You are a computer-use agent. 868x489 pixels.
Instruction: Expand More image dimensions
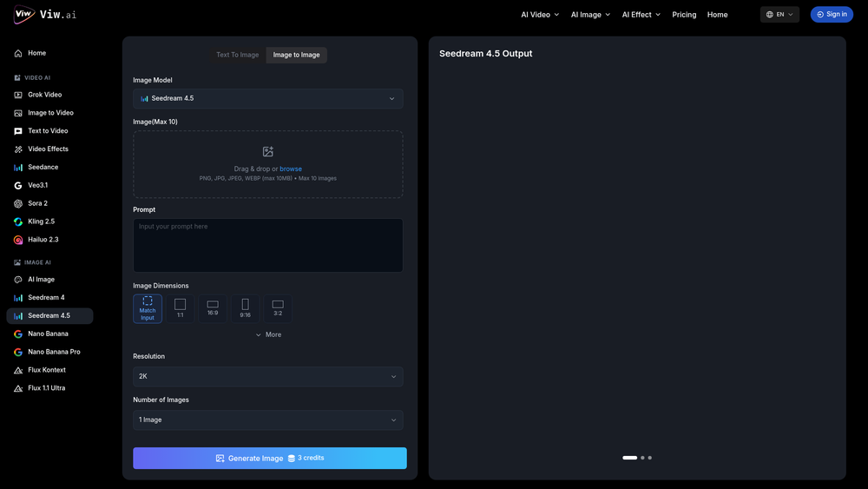268,334
